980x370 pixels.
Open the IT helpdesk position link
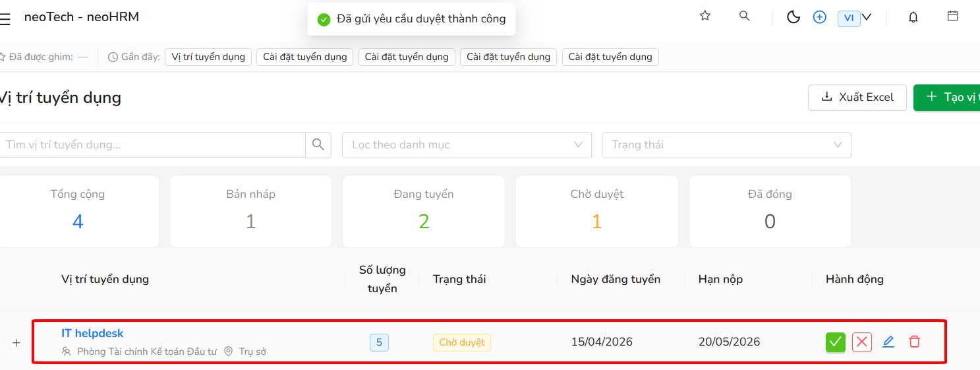pyautogui.click(x=92, y=333)
